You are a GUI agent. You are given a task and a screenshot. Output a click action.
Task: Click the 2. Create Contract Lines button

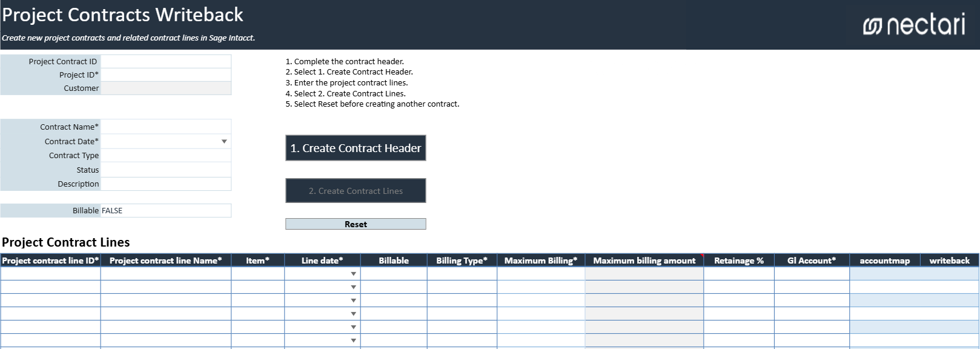(356, 191)
